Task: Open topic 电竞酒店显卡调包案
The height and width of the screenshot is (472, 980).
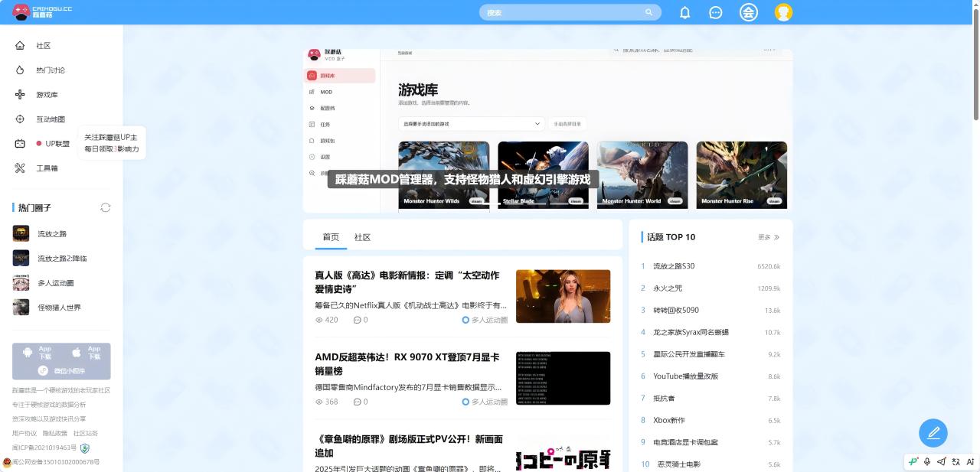Action: pyautogui.click(x=685, y=443)
